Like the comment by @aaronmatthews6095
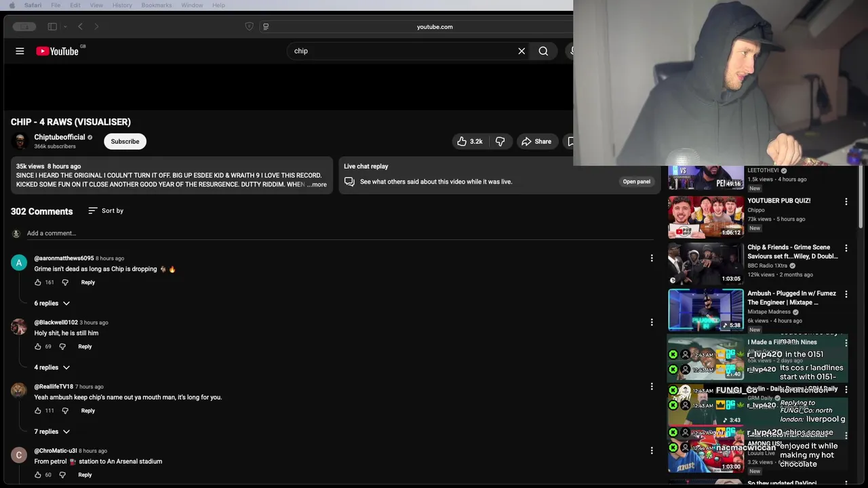Image resolution: width=868 pixels, height=488 pixels. 38,283
